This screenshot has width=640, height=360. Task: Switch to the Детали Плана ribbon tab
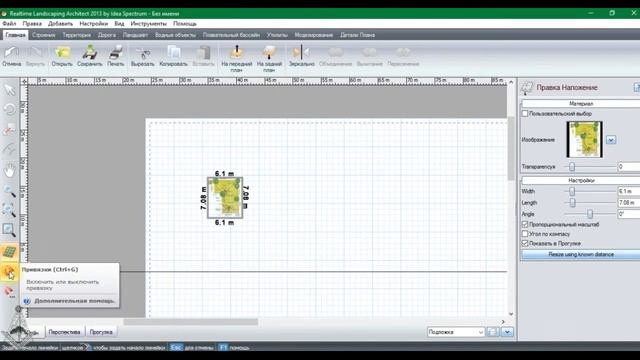tap(357, 35)
